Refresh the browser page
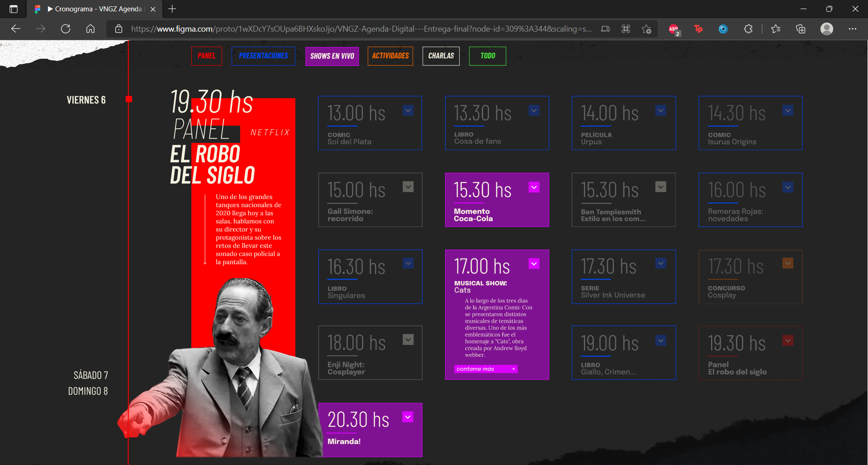The width and height of the screenshot is (868, 465). coord(66,29)
